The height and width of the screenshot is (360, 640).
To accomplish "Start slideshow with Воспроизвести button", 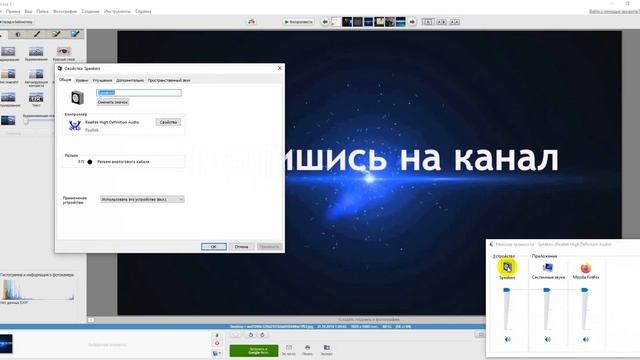I will (x=298, y=22).
